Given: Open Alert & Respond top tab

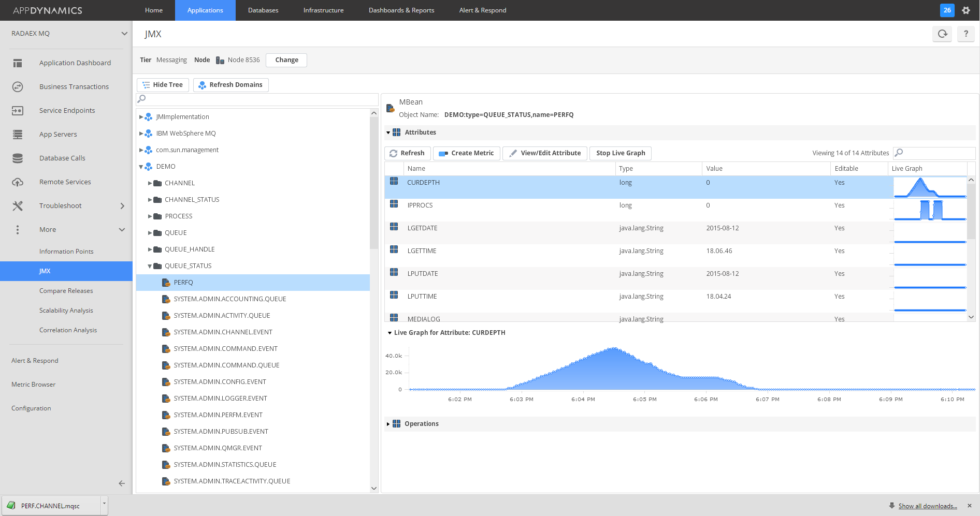Looking at the screenshot, I should [x=483, y=10].
